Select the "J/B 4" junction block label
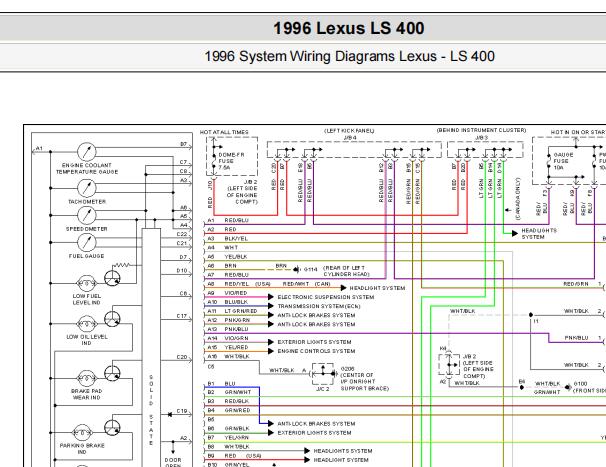This screenshot has width=606, height=467. [350, 138]
